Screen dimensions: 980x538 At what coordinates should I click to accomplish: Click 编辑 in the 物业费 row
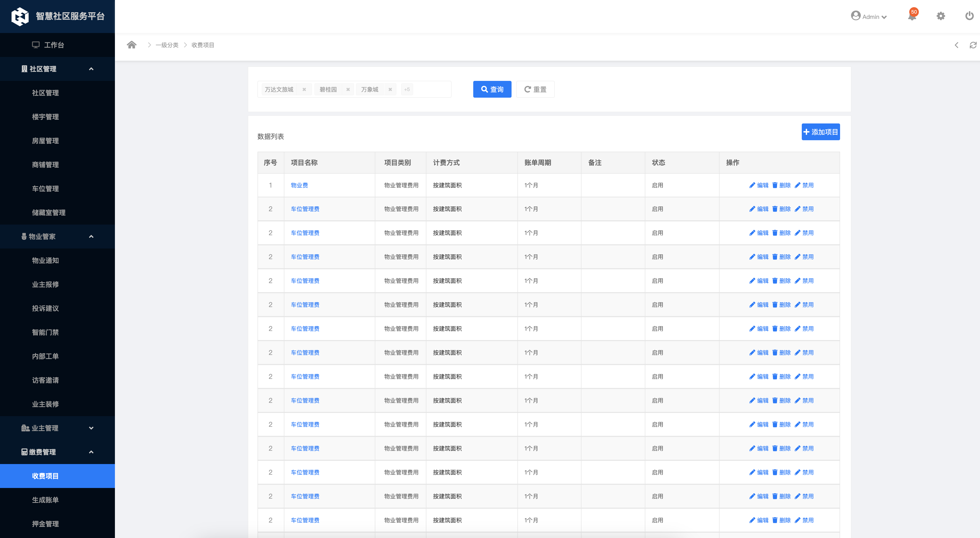point(759,185)
